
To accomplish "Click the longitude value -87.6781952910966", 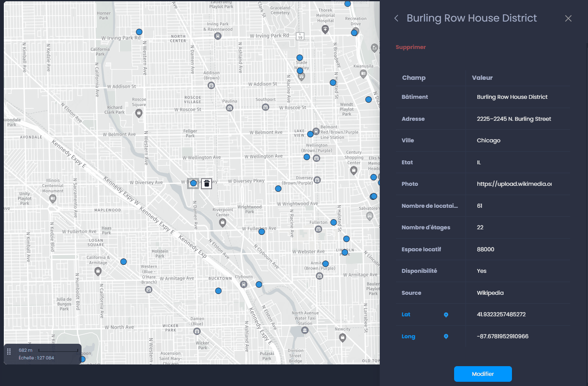I will pos(503,336).
